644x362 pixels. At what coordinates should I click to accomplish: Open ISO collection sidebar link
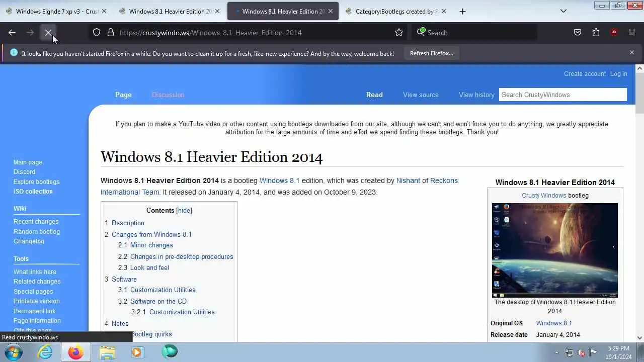tap(33, 192)
